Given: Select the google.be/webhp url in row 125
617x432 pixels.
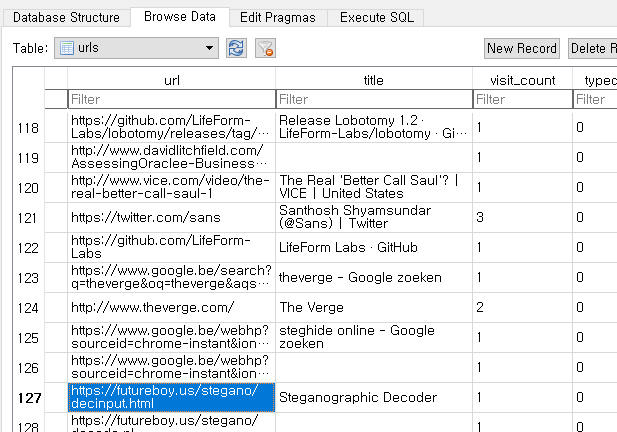Looking at the screenshot, I should coord(172,338).
